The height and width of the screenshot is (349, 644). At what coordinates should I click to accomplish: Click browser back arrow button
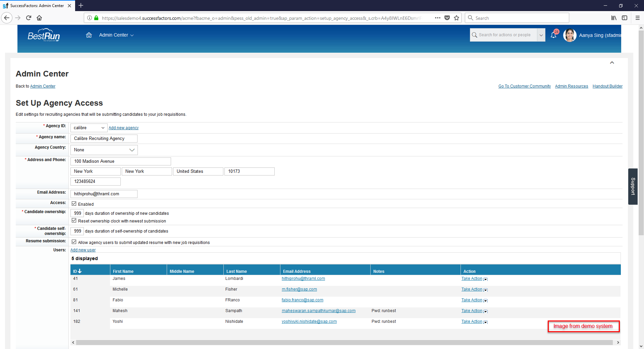point(7,18)
